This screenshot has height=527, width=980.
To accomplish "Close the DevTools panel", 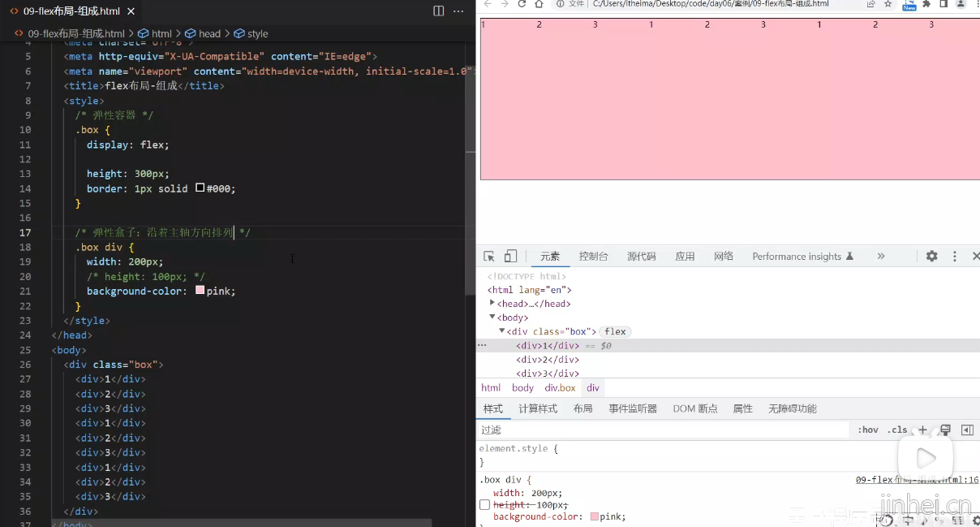I will click(x=975, y=257).
